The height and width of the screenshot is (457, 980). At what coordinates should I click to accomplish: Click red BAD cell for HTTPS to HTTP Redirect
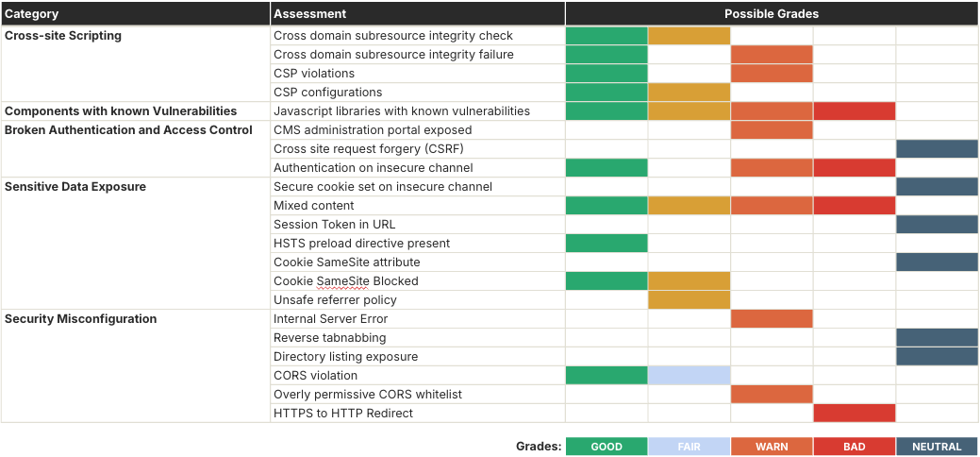point(854,414)
